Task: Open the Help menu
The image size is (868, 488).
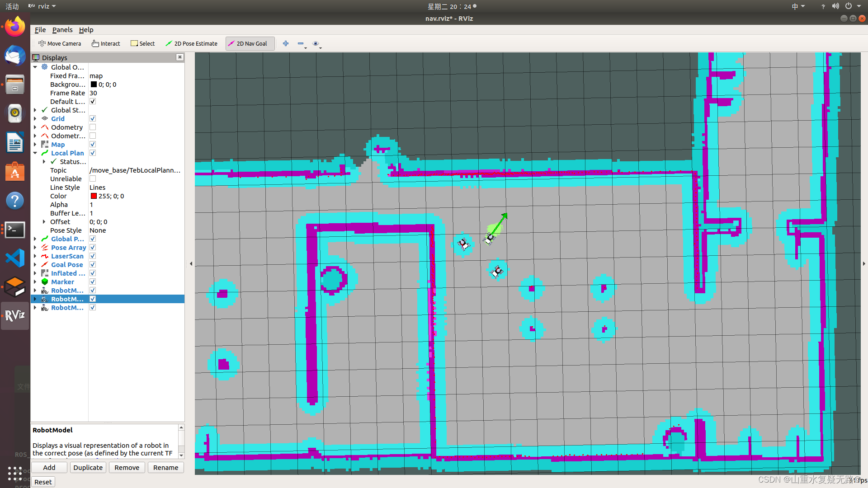Action: [86, 29]
